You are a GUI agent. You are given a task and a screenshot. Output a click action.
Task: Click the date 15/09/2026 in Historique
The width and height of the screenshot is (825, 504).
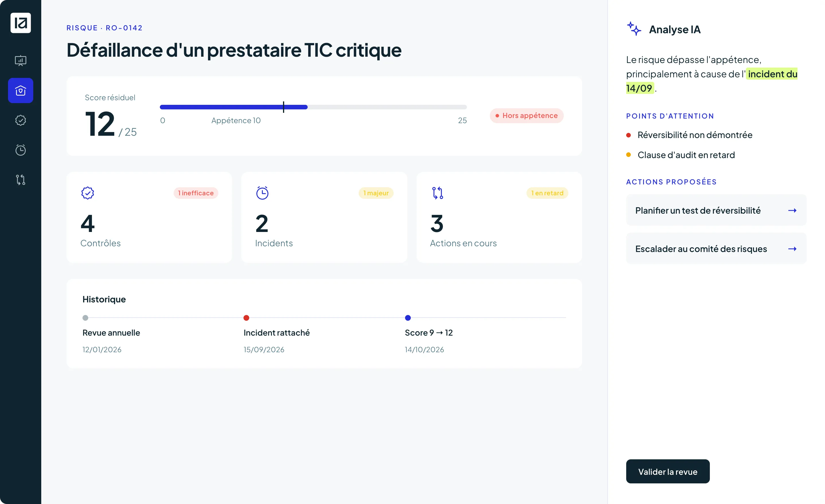[264, 350]
